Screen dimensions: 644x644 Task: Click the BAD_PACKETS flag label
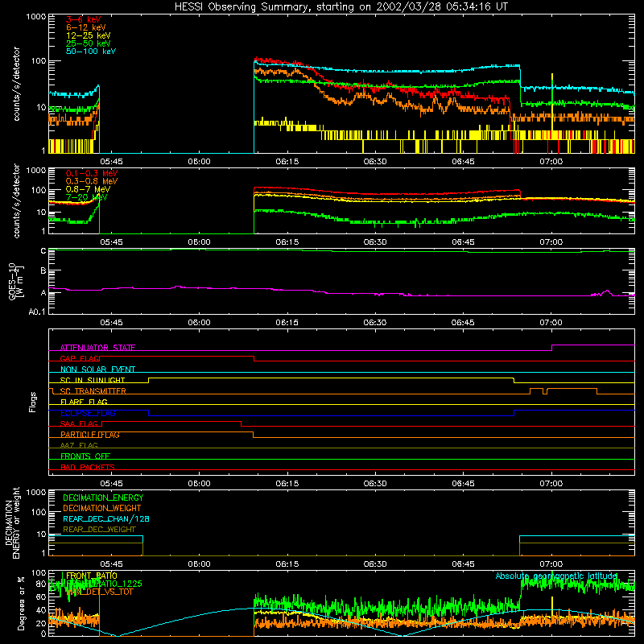coord(87,467)
